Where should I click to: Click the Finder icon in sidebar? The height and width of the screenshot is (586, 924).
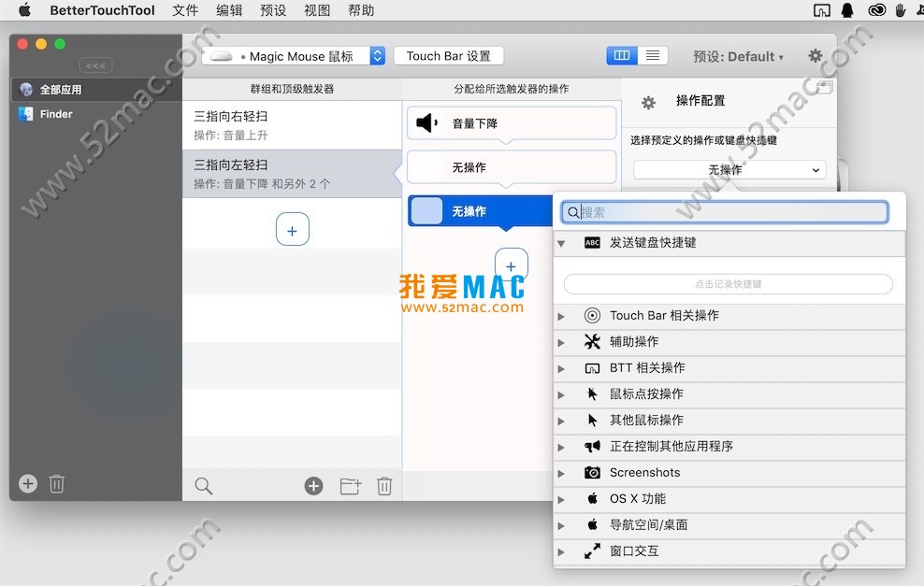pyautogui.click(x=26, y=114)
